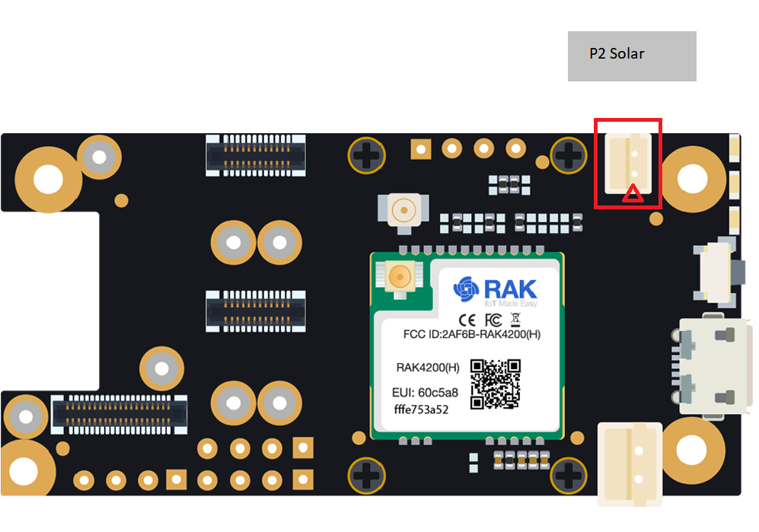
Task: Select the "RAK4200(H)" model text
Action: click(428, 368)
